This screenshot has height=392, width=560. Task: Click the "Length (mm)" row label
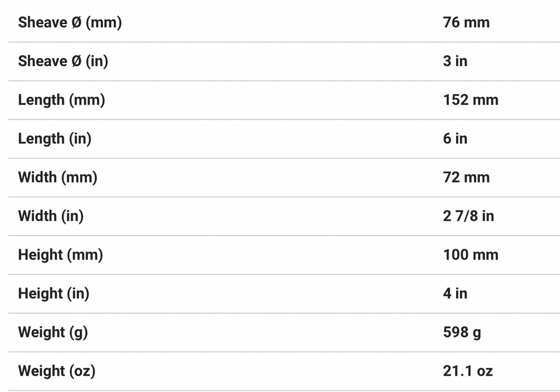pyautogui.click(x=61, y=100)
